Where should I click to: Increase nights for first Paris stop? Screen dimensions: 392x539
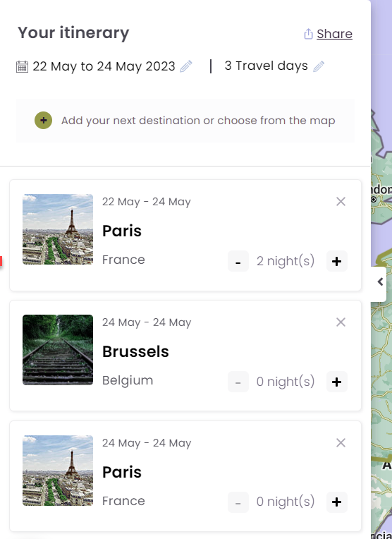[x=337, y=261]
